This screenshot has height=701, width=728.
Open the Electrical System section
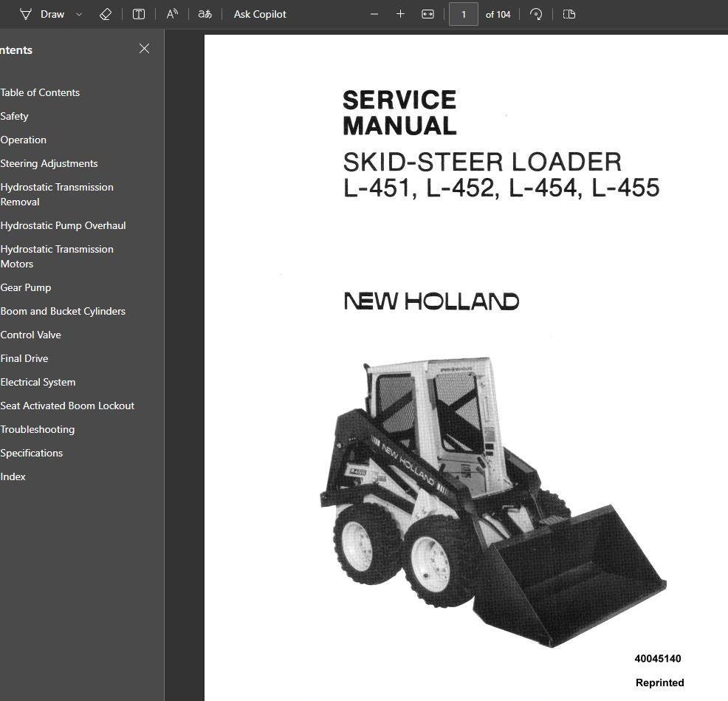(38, 383)
